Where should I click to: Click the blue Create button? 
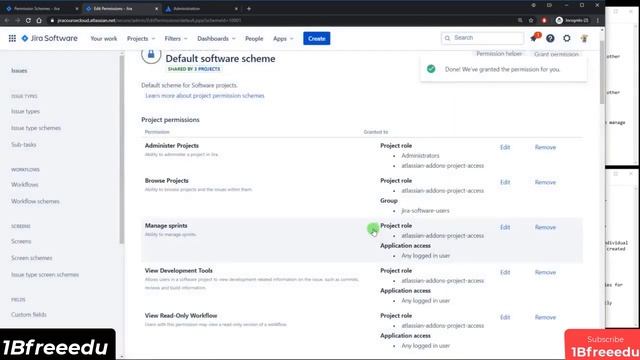coord(317,38)
